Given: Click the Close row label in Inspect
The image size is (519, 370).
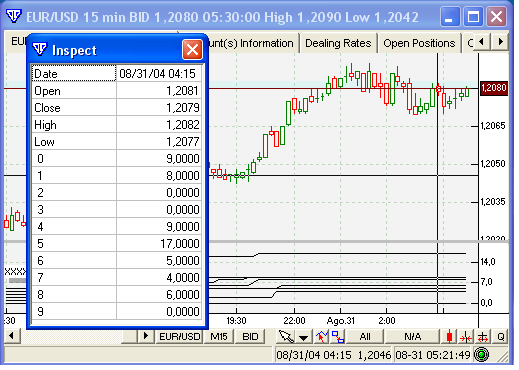Looking at the screenshot, I should [47, 108].
